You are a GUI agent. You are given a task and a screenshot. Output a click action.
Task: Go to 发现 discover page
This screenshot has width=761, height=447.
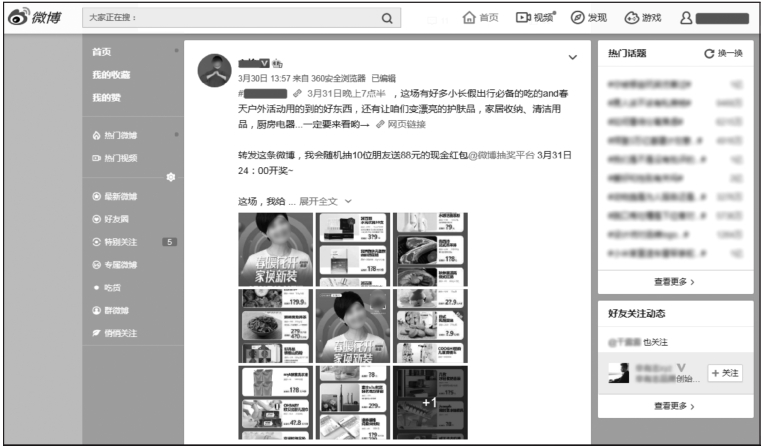point(589,18)
